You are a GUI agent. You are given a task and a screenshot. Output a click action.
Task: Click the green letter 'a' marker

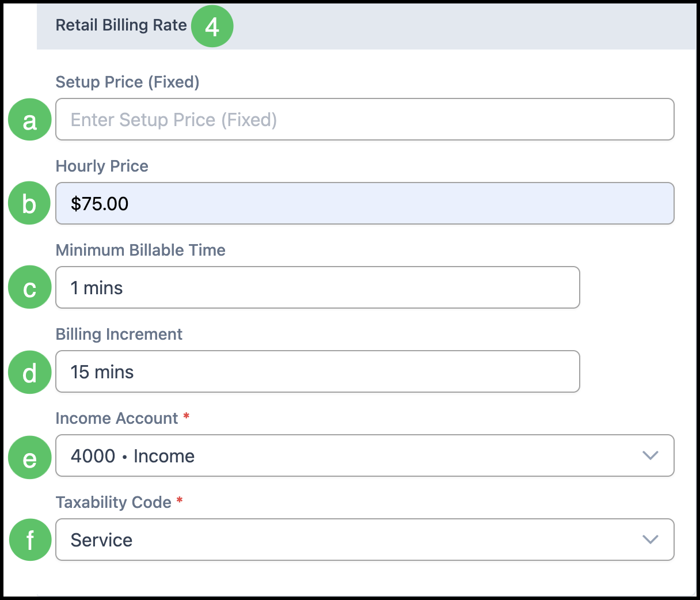coord(30,120)
